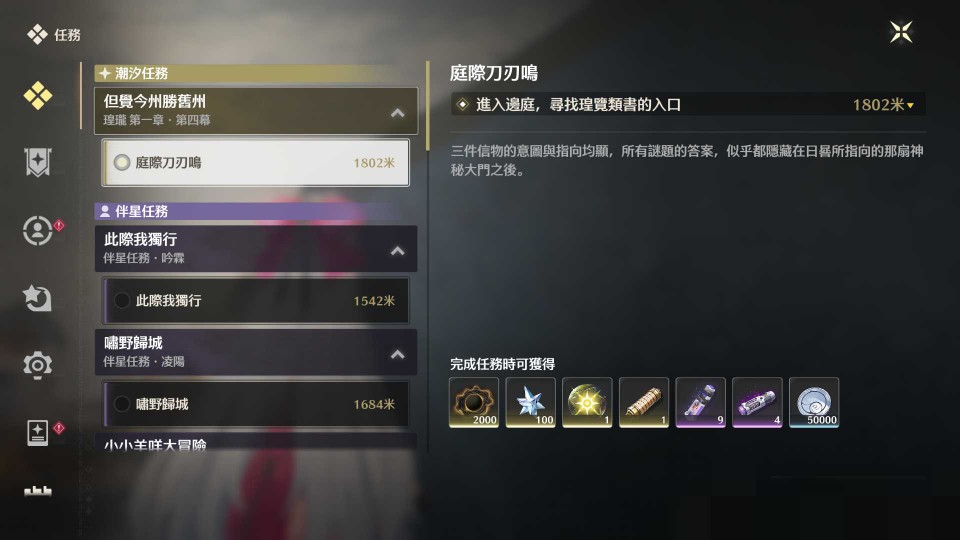
Task: Select the 伴星任務 section header
Action: (255, 211)
